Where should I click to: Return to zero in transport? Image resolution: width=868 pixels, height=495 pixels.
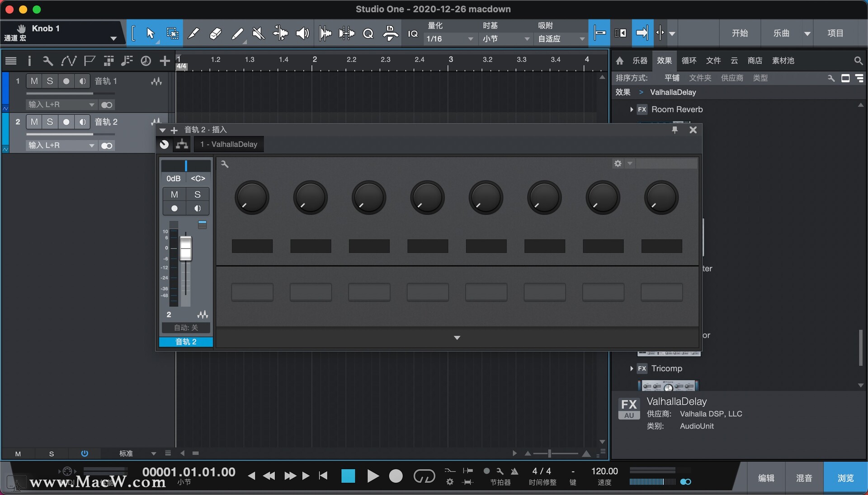click(323, 476)
